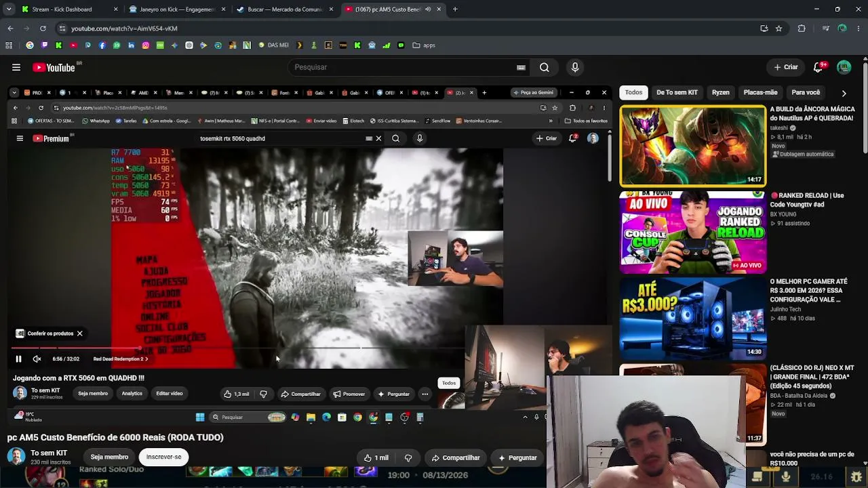
Task: Select the Ryzen filter chip
Action: [721, 92]
